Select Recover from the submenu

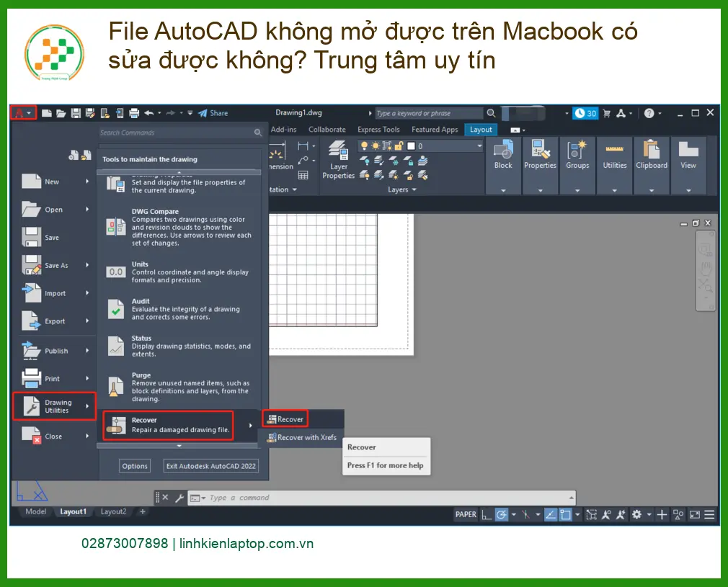coord(285,419)
